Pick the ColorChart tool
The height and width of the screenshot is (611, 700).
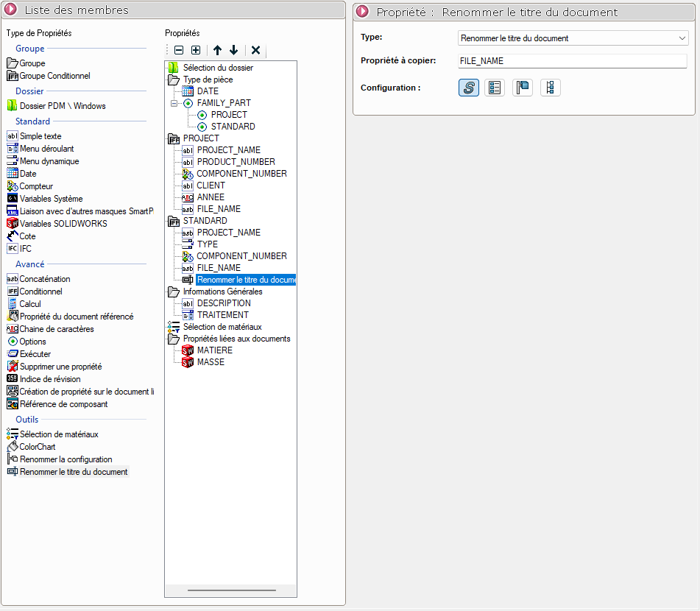37,447
